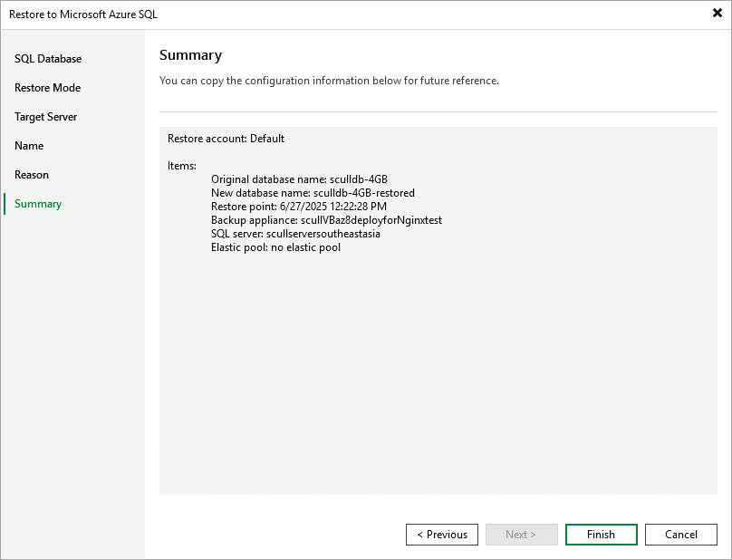
Task: Click the disabled Next button
Action: point(522,535)
